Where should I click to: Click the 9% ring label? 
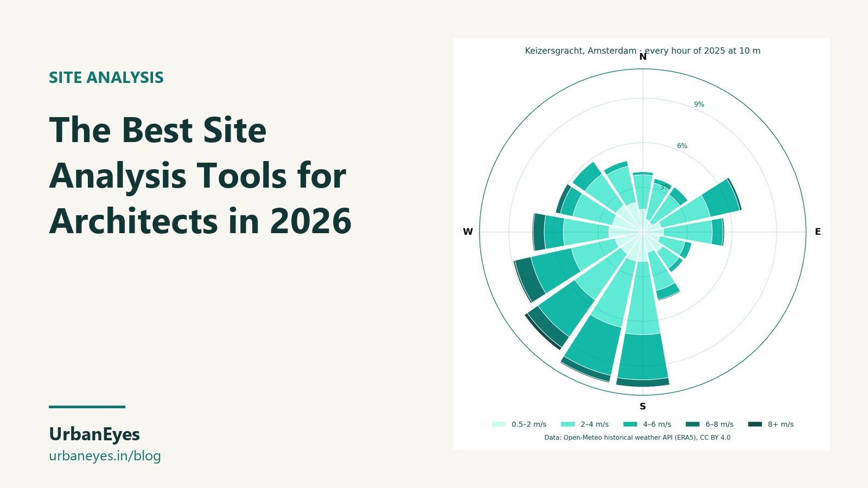(699, 105)
